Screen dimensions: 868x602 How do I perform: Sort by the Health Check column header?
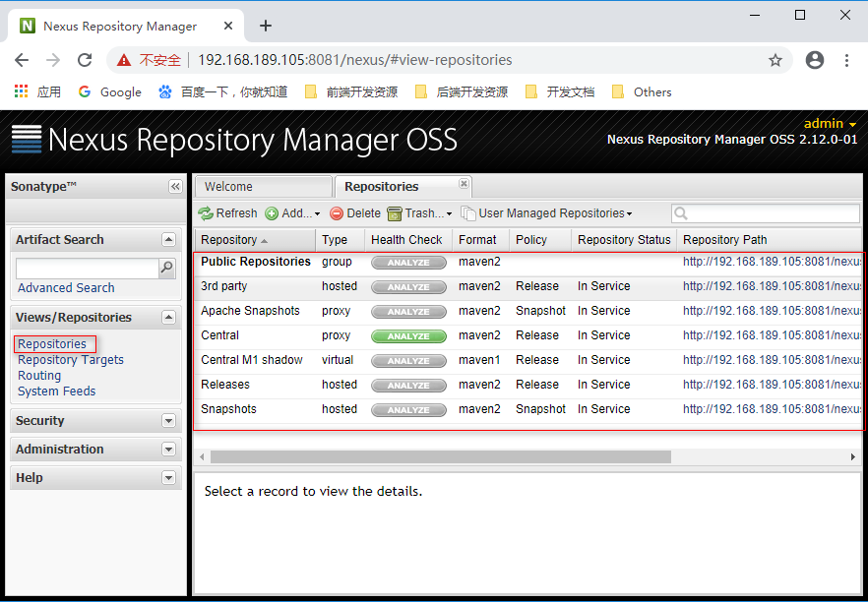pos(408,240)
